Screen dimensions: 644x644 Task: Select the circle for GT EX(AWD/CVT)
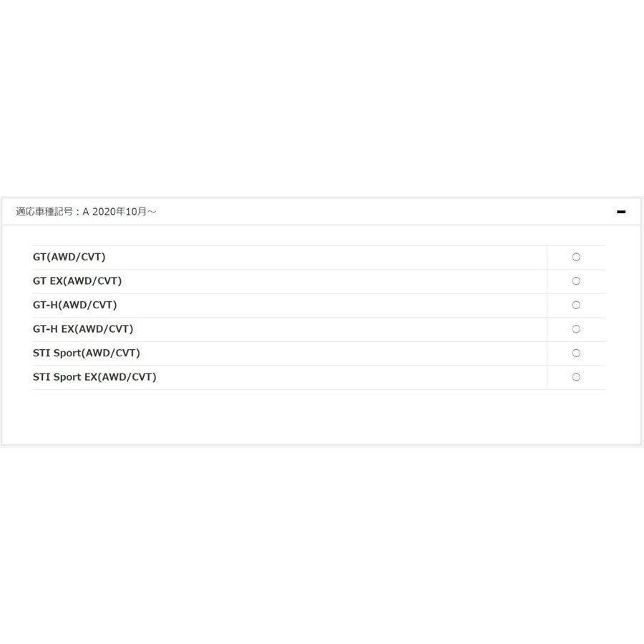pos(576,281)
